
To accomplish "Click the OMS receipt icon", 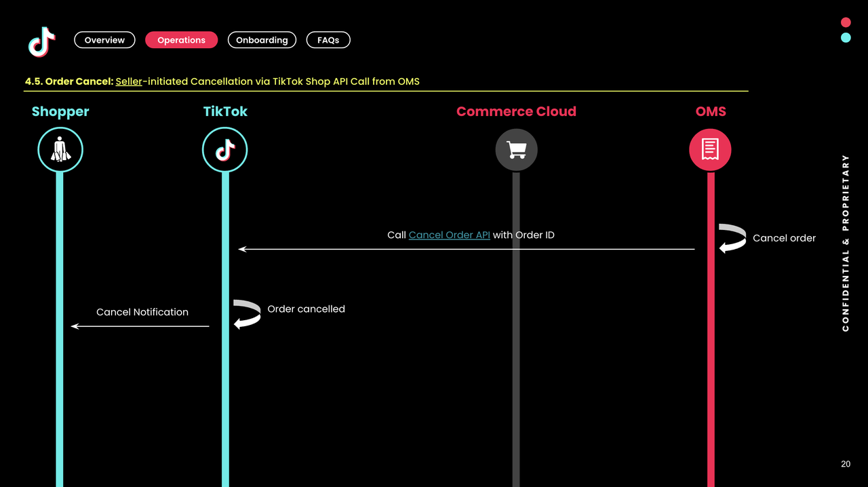I will [710, 150].
